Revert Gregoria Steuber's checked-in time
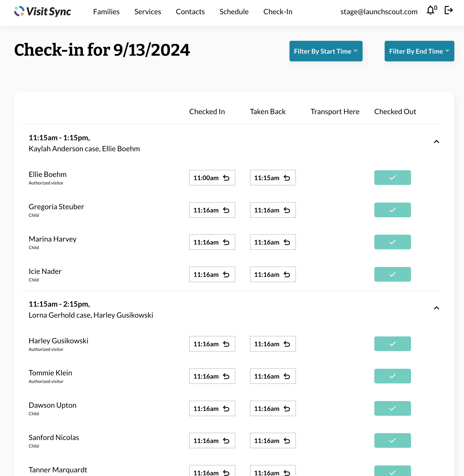 (226, 210)
